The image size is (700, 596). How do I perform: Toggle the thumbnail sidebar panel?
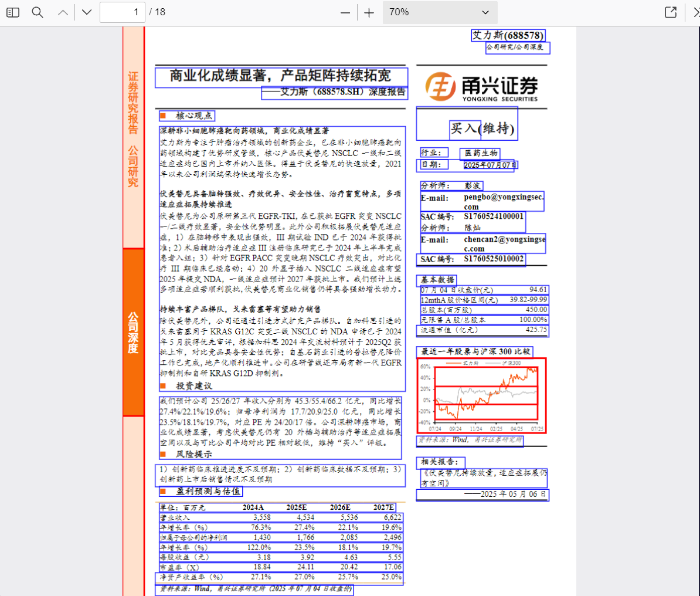12,12
